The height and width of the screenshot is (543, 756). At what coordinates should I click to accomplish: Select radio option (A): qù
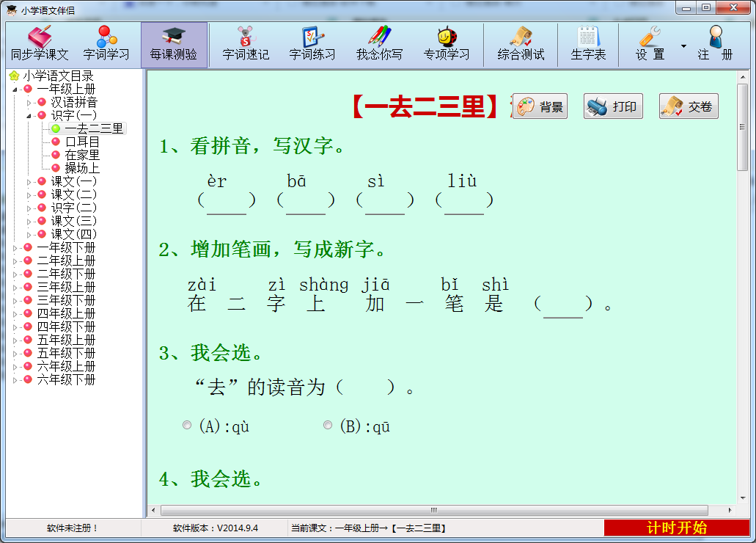[187, 425]
